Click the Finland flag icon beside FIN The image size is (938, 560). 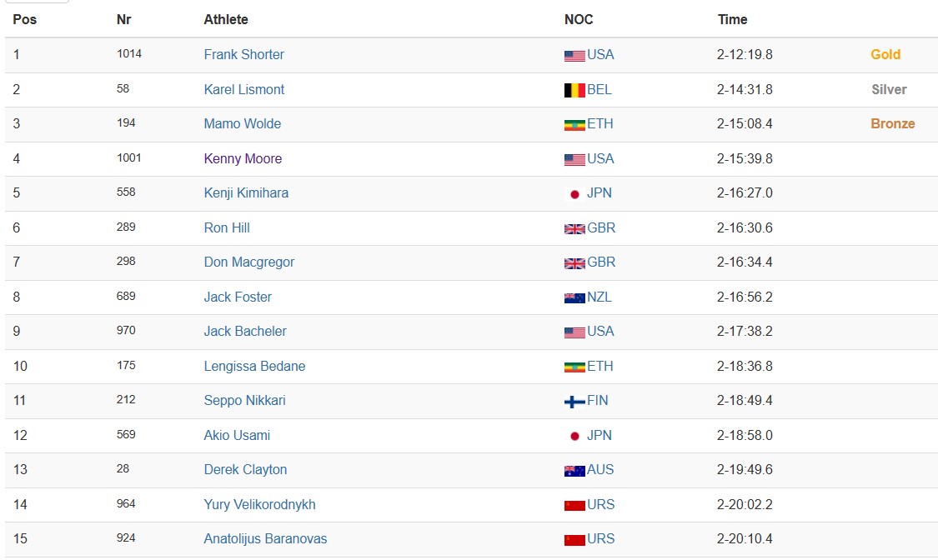pos(574,402)
